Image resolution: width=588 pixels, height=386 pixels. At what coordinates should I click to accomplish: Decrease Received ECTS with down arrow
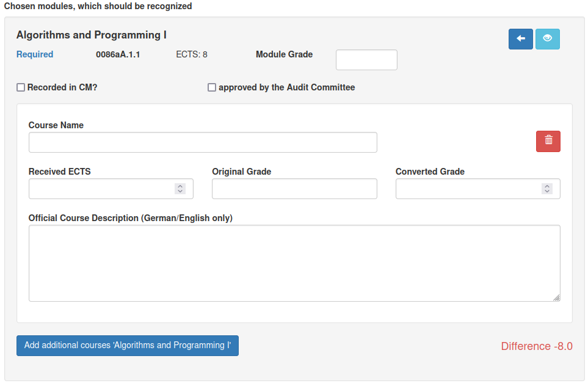coord(180,191)
